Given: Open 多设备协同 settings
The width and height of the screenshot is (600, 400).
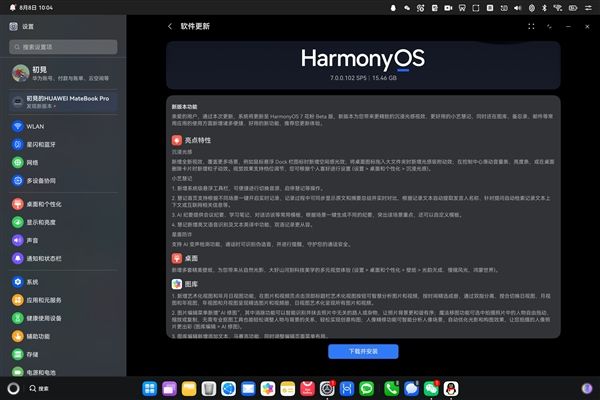Looking at the screenshot, I should [x=63, y=181].
